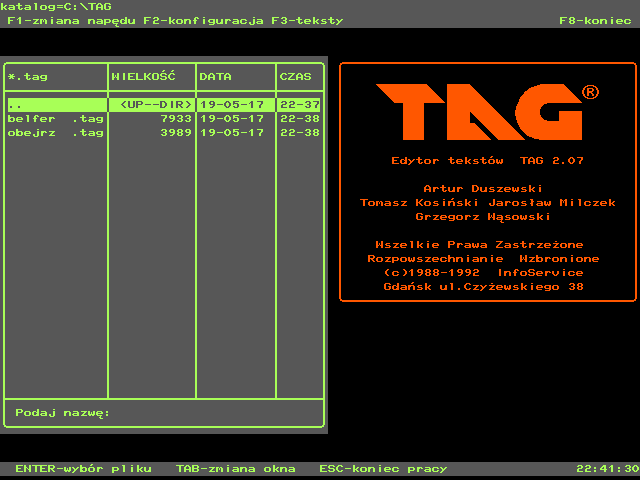Click the DATA column header

pyautogui.click(x=215, y=76)
